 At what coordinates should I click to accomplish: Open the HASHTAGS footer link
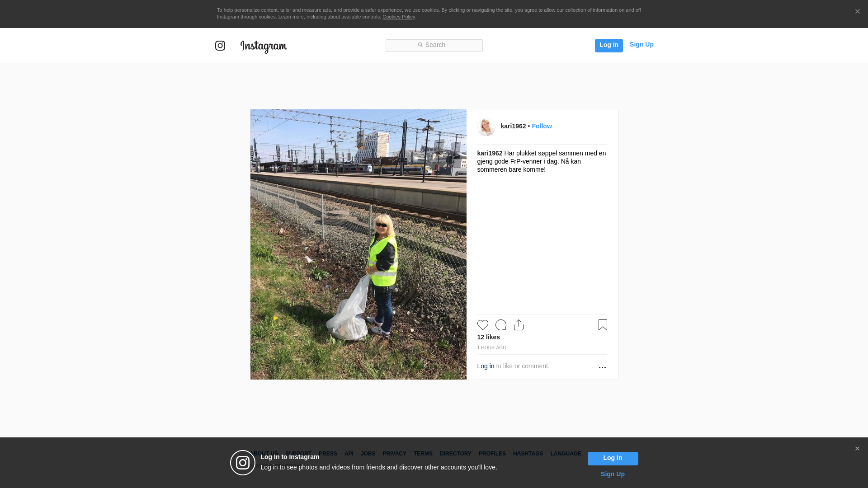coord(528,454)
